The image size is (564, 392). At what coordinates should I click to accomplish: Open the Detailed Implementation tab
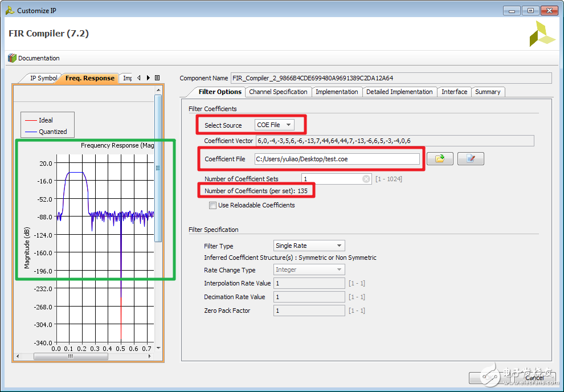click(x=399, y=92)
